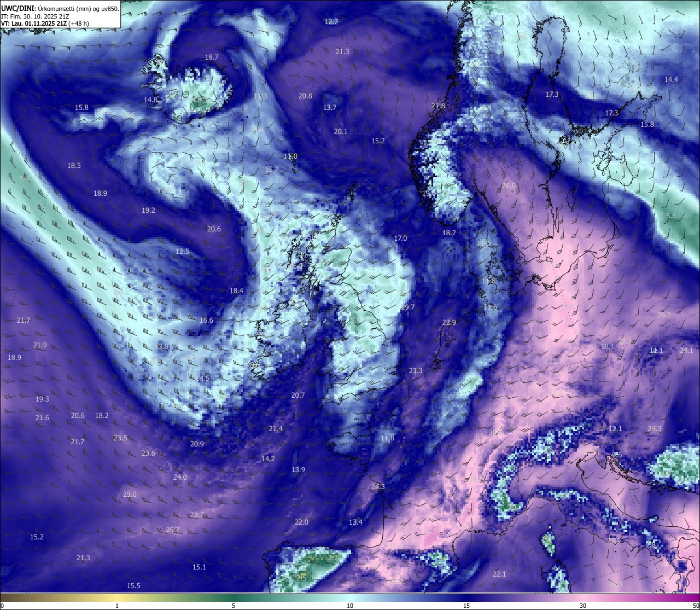Screen dimensions: 700x610
Task: Pick the 26.2 value
Action: pos(664,315)
